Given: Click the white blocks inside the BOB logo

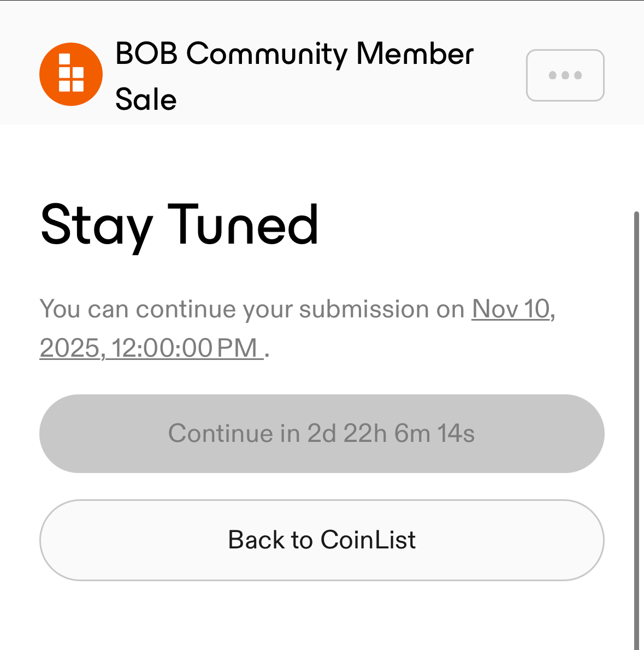Looking at the screenshot, I should tap(71, 73).
